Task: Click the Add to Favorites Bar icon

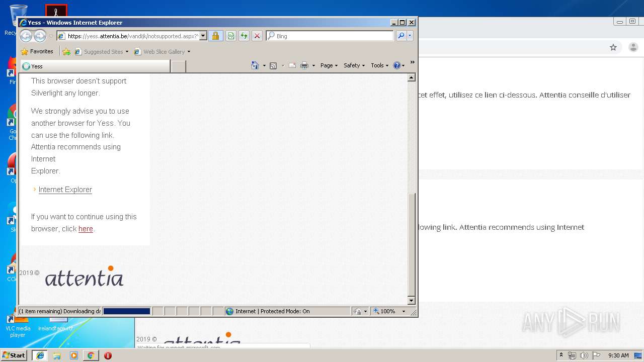Action: (66, 51)
